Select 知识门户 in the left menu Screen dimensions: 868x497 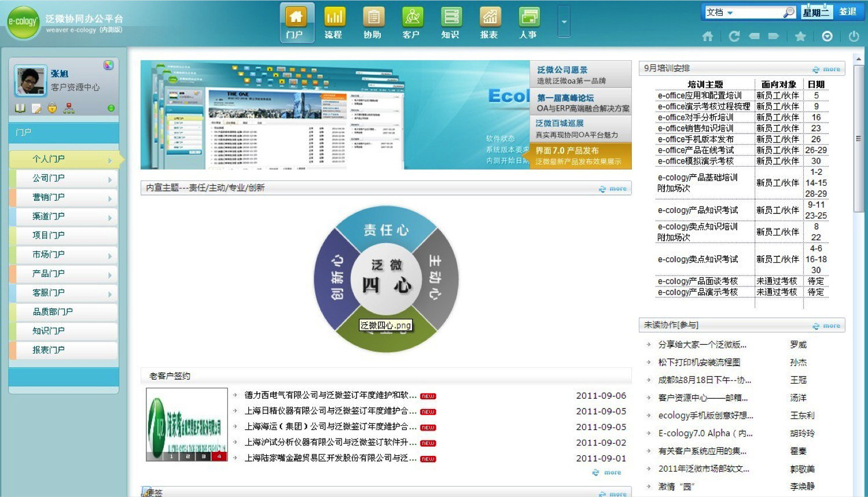pyautogui.click(x=49, y=331)
